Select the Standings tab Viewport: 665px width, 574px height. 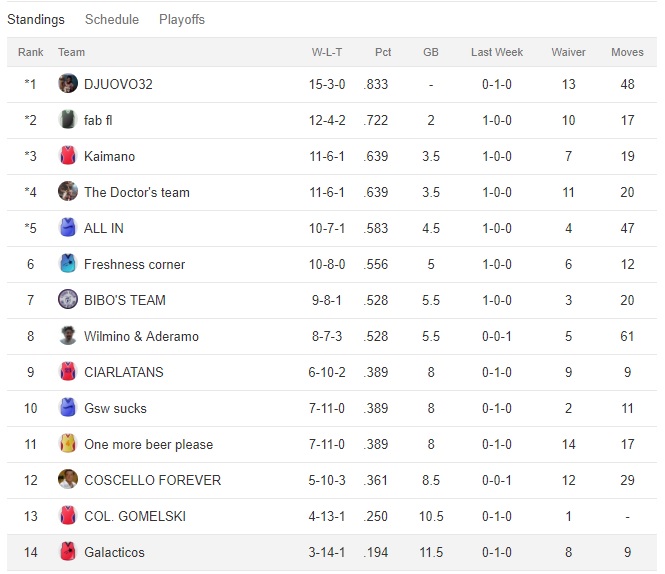(x=36, y=20)
